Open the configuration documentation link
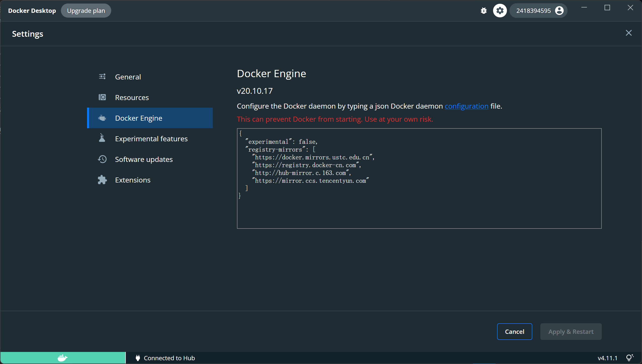 [x=466, y=106]
